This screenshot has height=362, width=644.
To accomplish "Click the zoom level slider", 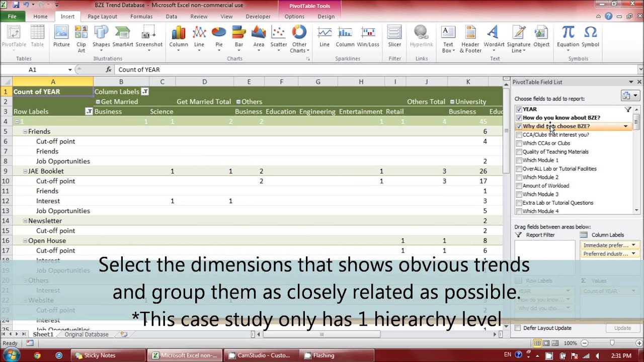I will 612,343.
